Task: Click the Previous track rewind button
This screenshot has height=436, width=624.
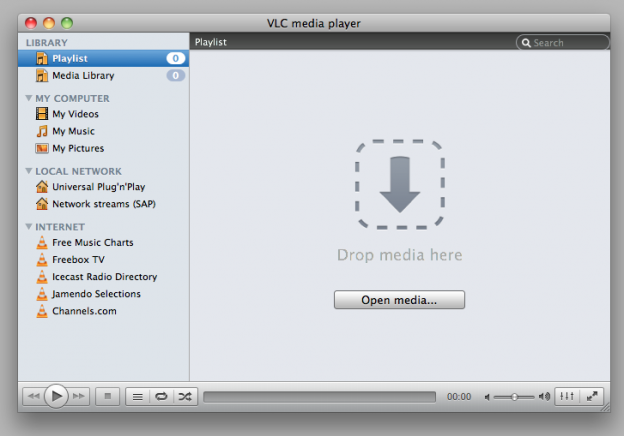Action: 33,397
